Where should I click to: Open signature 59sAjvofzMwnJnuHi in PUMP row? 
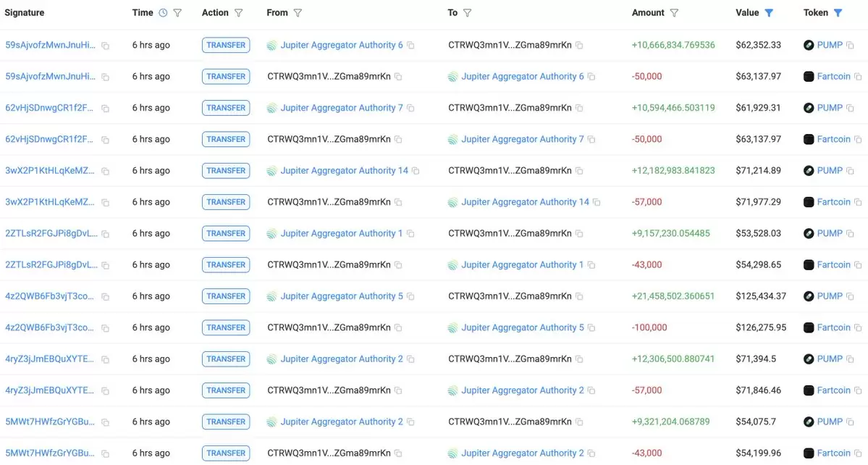pos(51,45)
